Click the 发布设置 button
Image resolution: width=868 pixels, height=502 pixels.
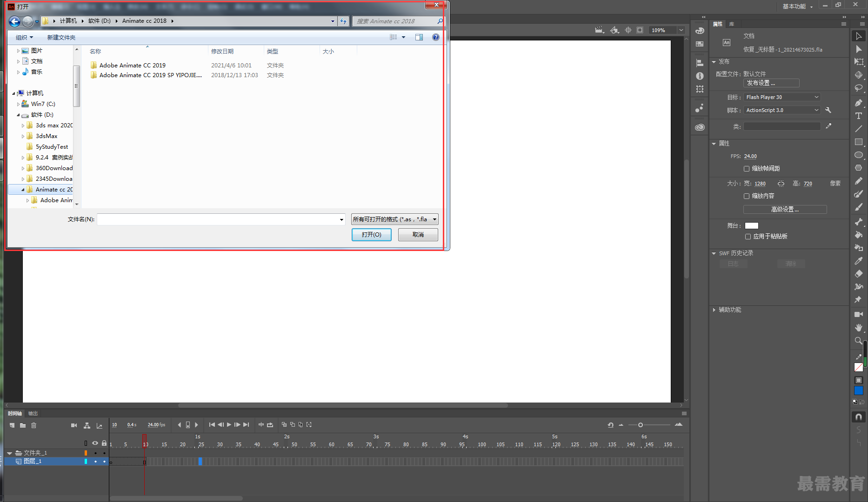pos(771,83)
